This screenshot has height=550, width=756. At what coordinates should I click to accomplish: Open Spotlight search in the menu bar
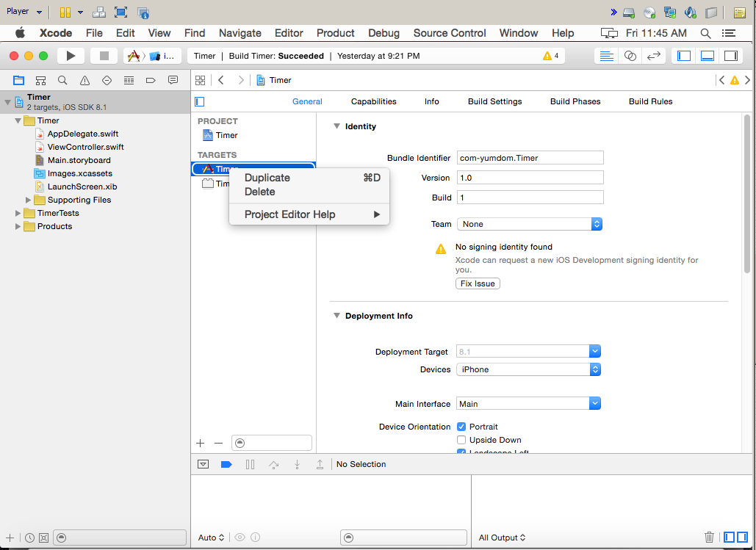pyautogui.click(x=705, y=33)
